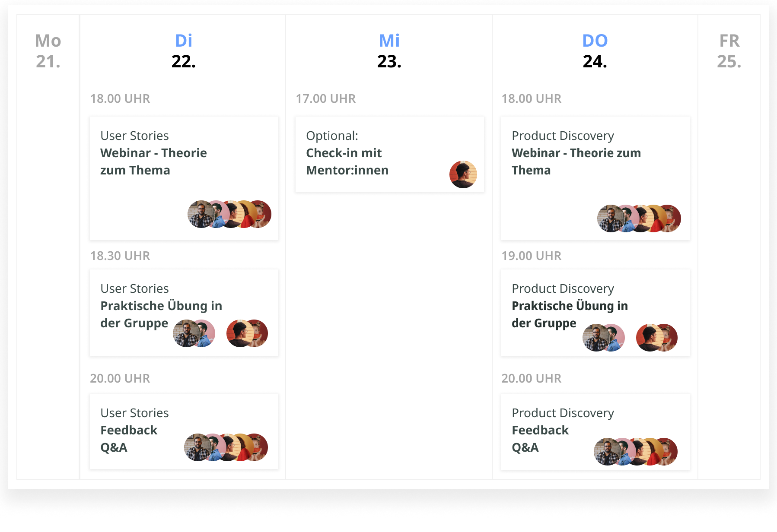Open Thursday's Product Discovery Webinar card

(x=595, y=178)
